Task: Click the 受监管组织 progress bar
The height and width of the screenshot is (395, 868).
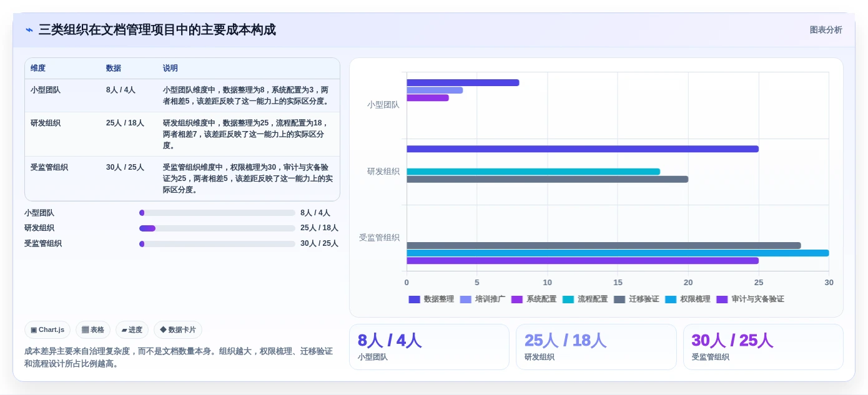Action: click(217, 244)
